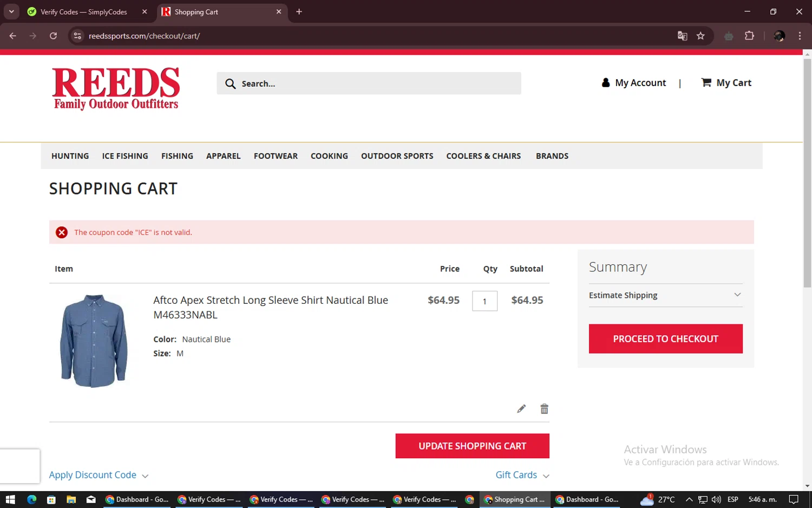Open the OUTDOOR SPORTS menu

(x=397, y=156)
